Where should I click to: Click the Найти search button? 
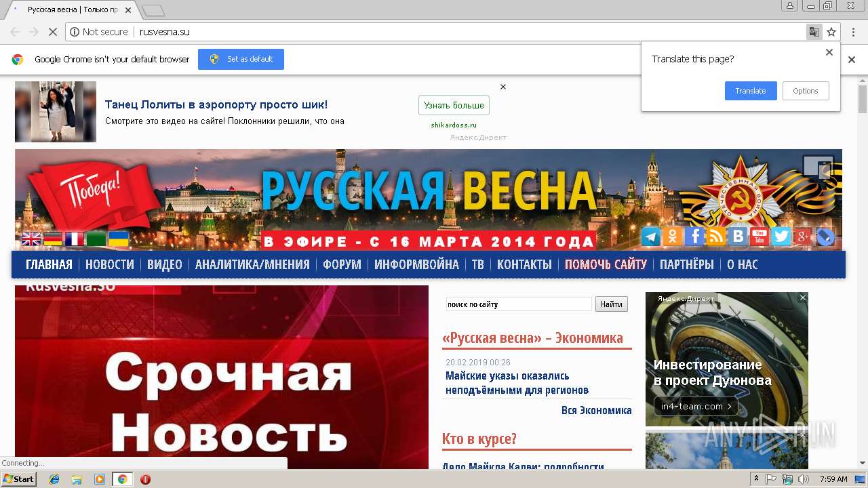612,304
